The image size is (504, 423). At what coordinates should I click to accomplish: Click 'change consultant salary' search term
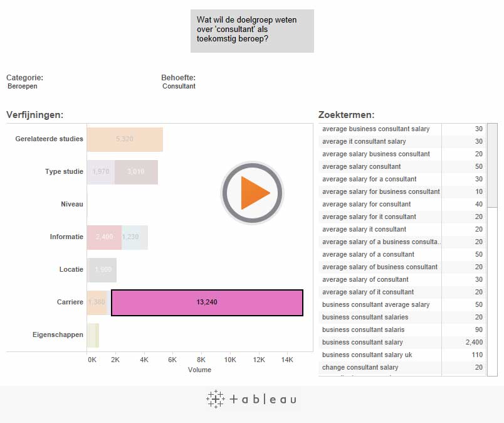click(x=360, y=368)
